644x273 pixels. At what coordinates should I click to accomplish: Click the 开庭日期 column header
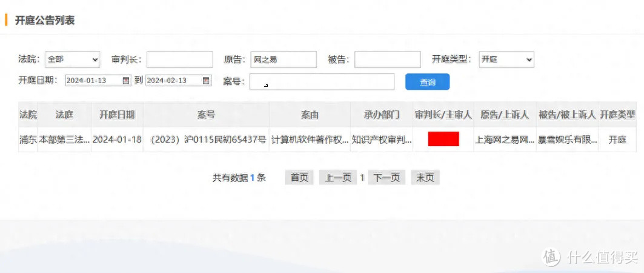[x=117, y=115]
